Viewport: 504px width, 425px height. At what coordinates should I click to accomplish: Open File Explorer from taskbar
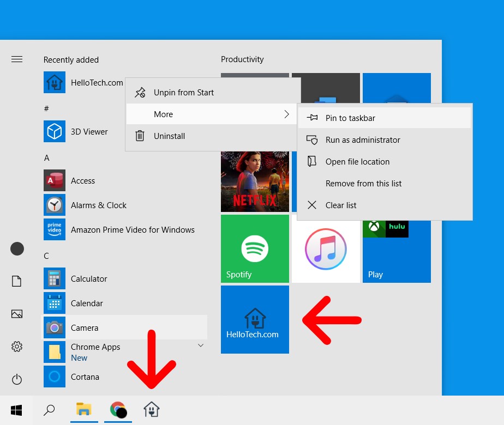click(x=84, y=410)
